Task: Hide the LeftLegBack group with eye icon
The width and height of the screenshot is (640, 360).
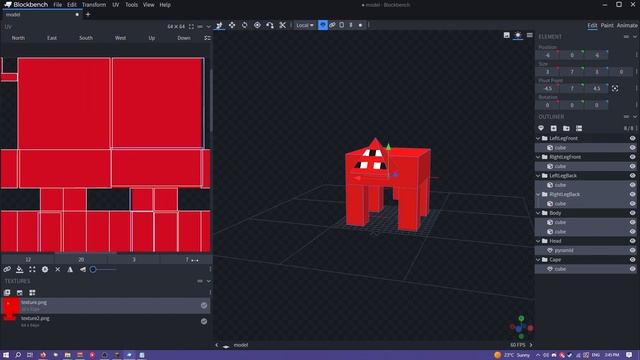Action: click(x=632, y=176)
